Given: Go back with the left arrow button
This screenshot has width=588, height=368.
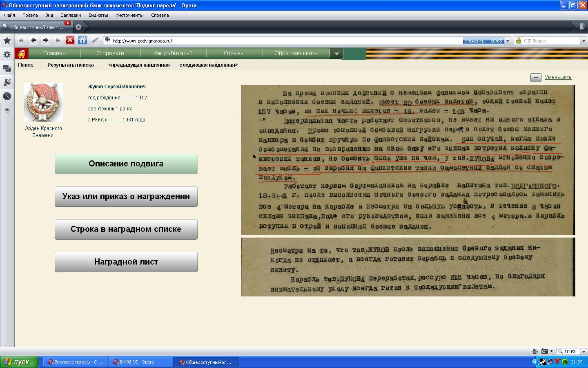Looking at the screenshot, I should pyautogui.click(x=33, y=40).
